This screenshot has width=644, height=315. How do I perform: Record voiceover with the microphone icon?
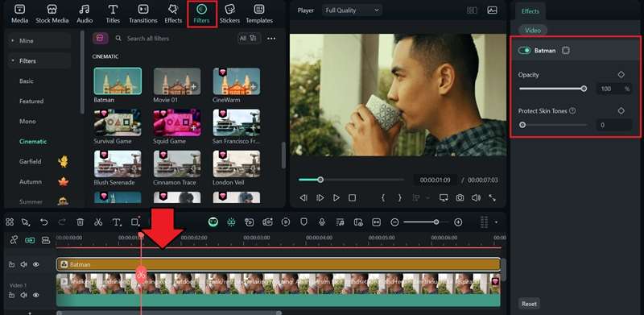click(322, 222)
